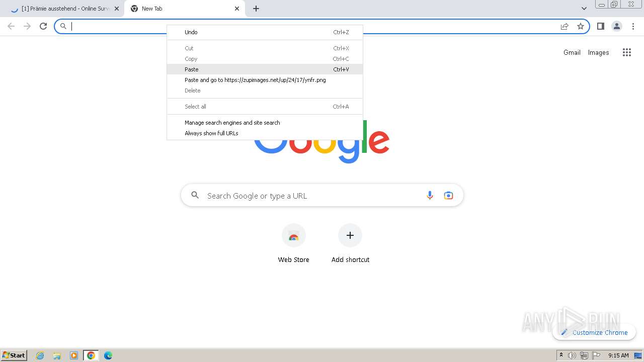Click the browser back arrow

point(11,26)
